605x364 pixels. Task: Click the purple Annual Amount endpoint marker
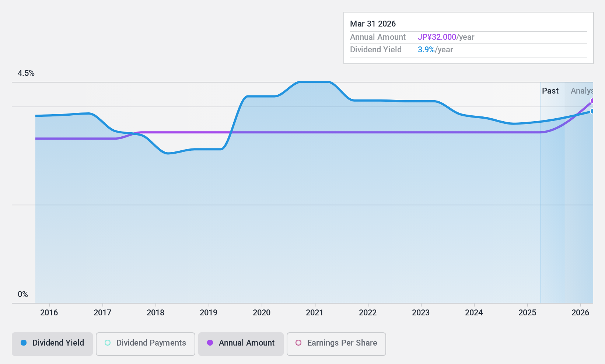[592, 101]
